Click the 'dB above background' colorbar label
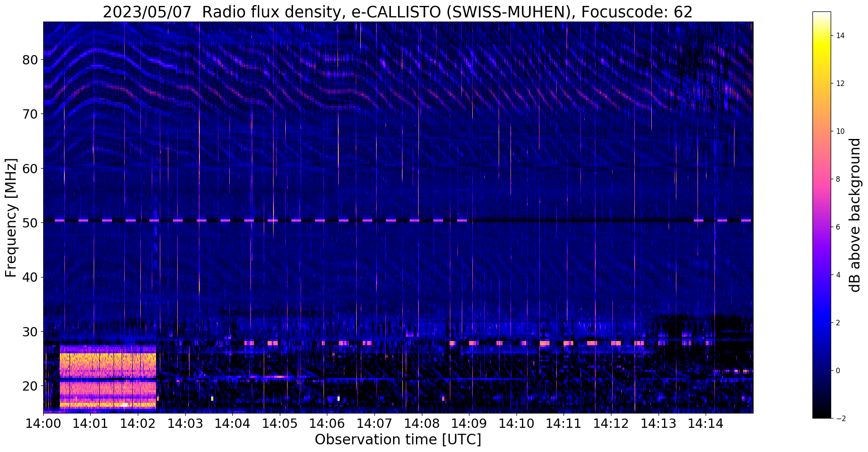Viewport: 868px width, 452px height. pos(855,215)
